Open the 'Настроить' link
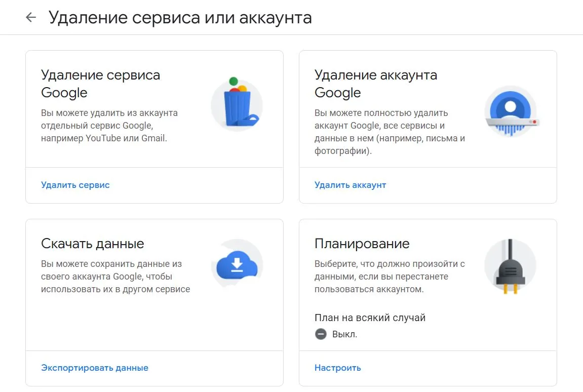This screenshot has width=583, height=392. 338,368
